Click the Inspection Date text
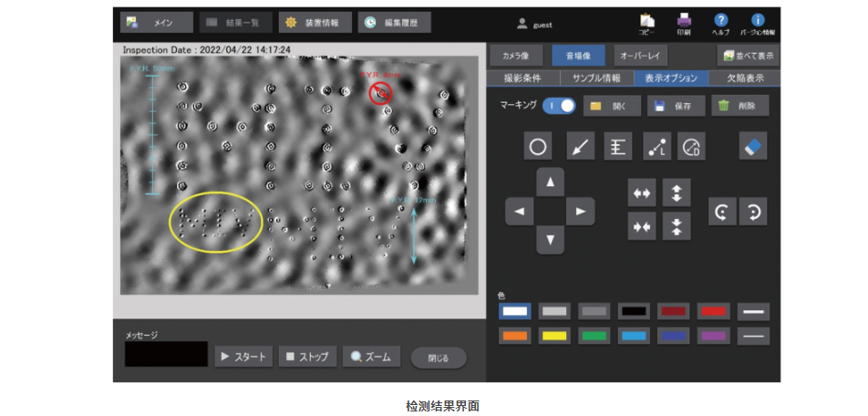Image resolution: width=868 pixels, height=416 pixels. tap(207, 50)
